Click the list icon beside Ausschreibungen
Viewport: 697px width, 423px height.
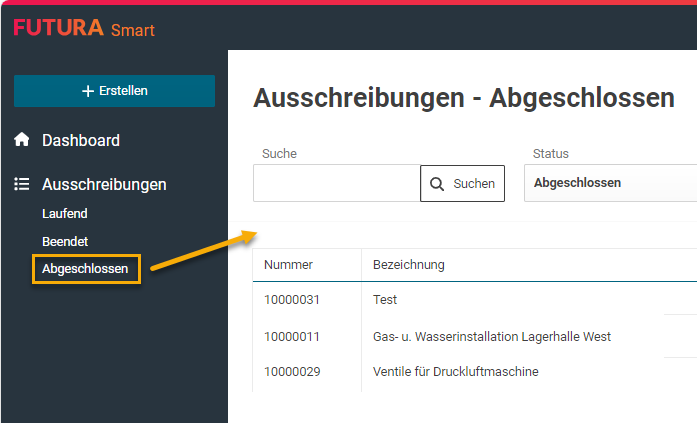(22, 185)
